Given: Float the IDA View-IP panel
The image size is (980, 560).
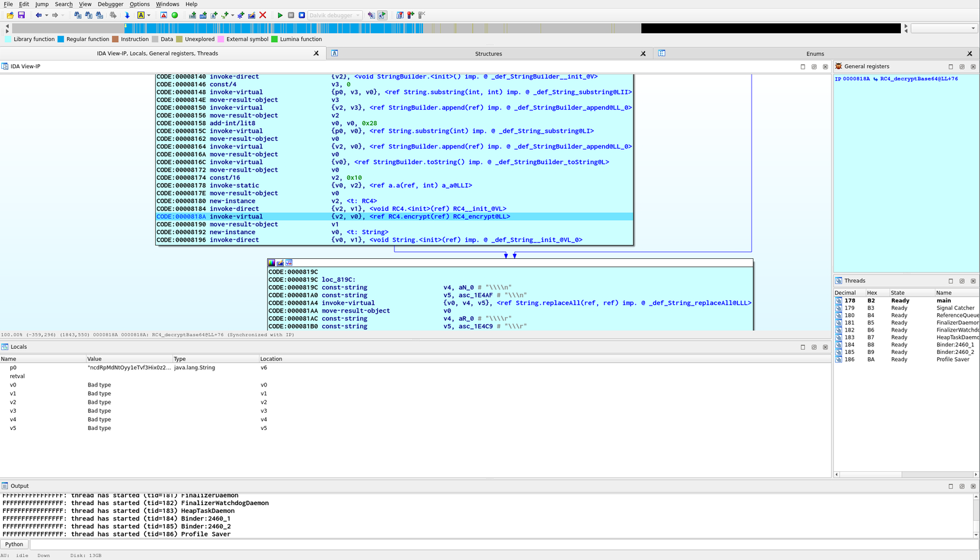Looking at the screenshot, I should pos(814,66).
